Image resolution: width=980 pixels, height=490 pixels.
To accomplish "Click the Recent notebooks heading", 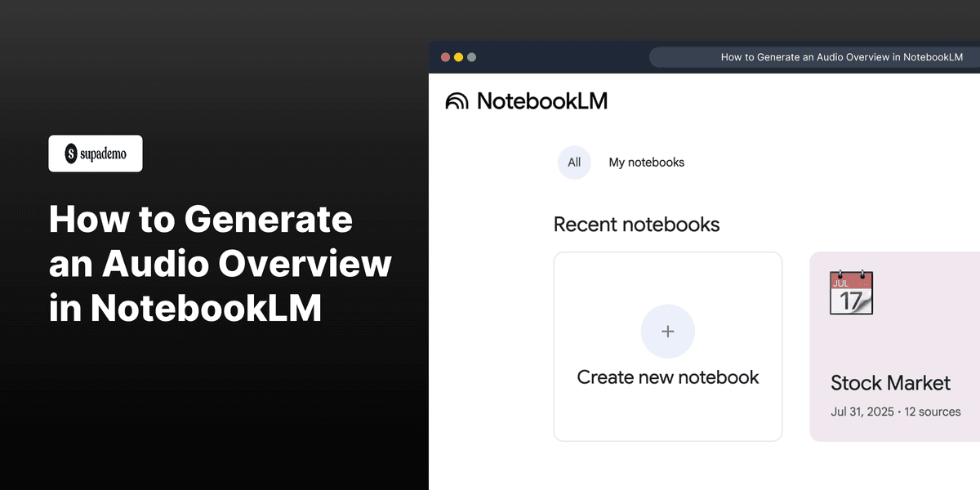I will point(637,225).
